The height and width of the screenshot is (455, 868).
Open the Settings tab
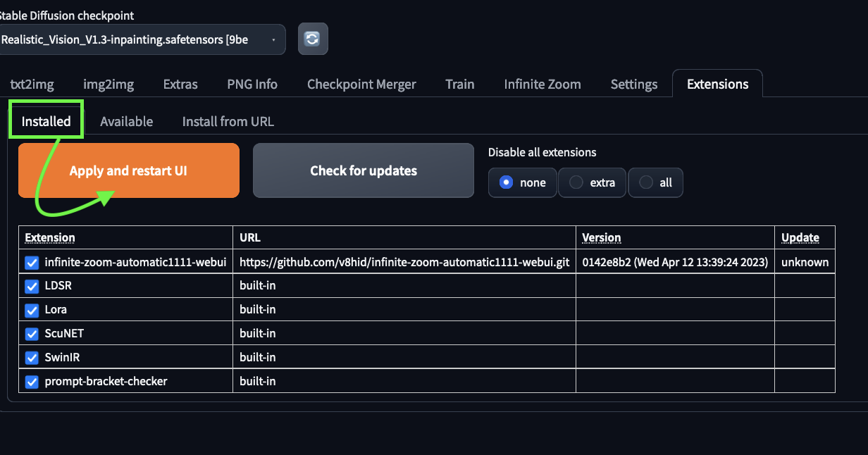point(633,84)
